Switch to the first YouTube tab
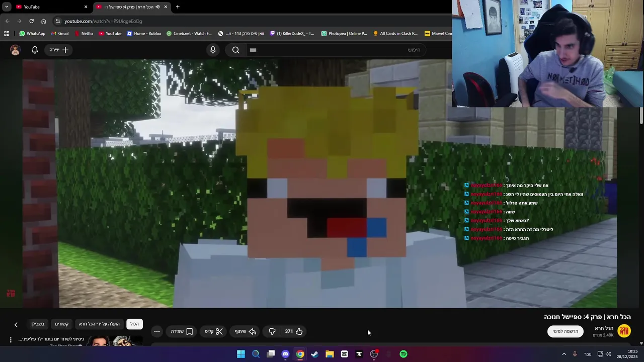The image size is (644, 362). (50, 7)
